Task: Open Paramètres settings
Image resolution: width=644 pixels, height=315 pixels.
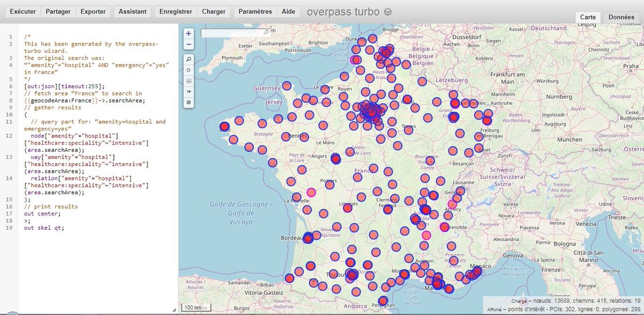Action: (x=255, y=12)
